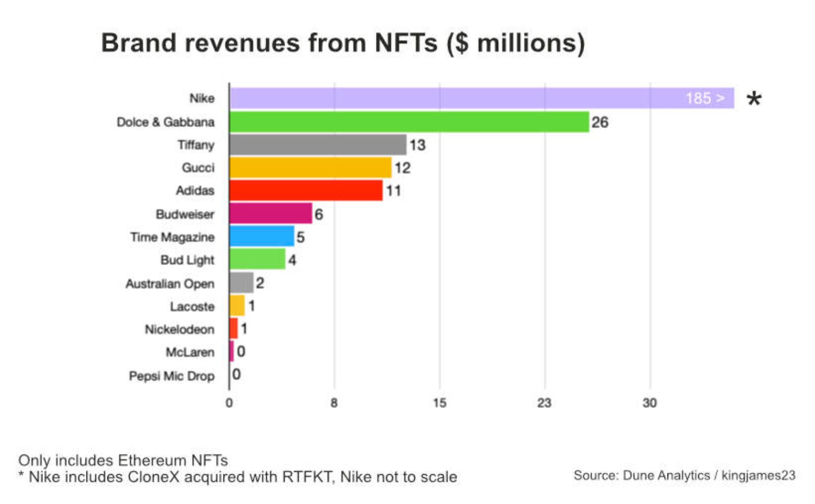Image resolution: width=815 pixels, height=504 pixels.
Task: Click the Gucci label
Action: (198, 168)
